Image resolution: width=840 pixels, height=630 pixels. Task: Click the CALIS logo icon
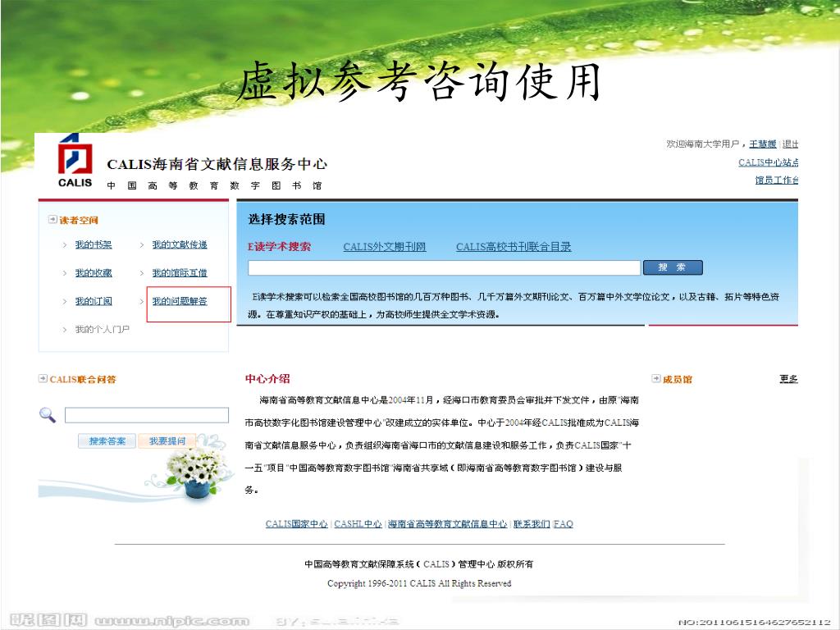tap(75, 160)
